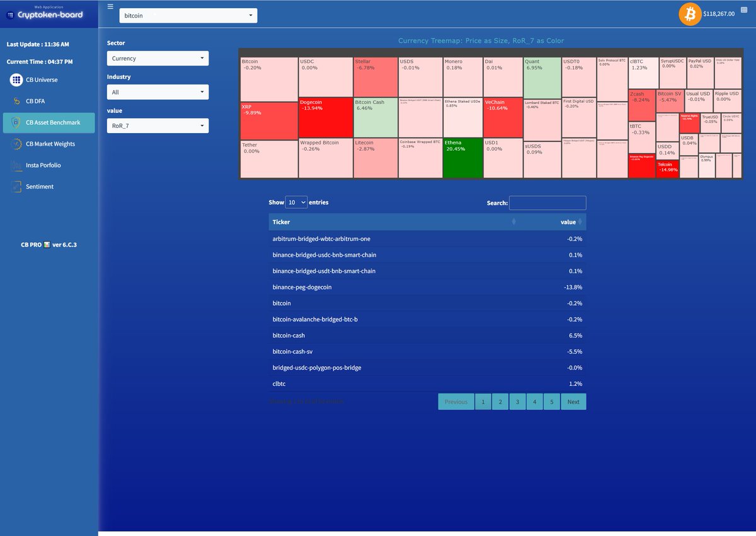Screen dimensions: 756x536
Task: Select the VeChain treemap tile
Action: [x=503, y=117]
